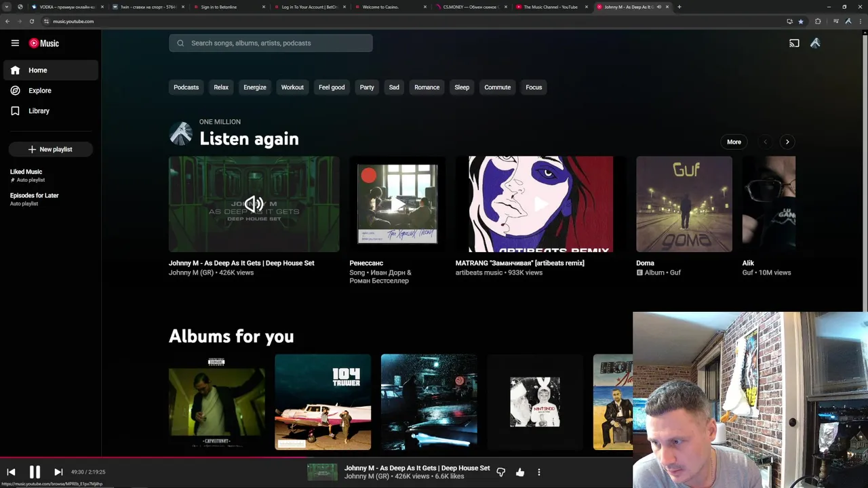Image resolution: width=868 pixels, height=488 pixels.
Task: Select the Feel good chip
Action: pyautogui.click(x=332, y=87)
